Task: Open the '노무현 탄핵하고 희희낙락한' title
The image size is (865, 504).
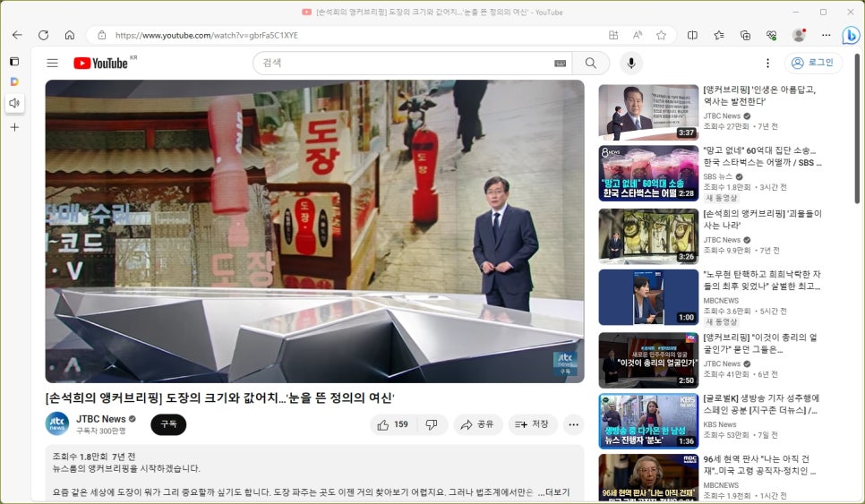Action: coord(762,279)
